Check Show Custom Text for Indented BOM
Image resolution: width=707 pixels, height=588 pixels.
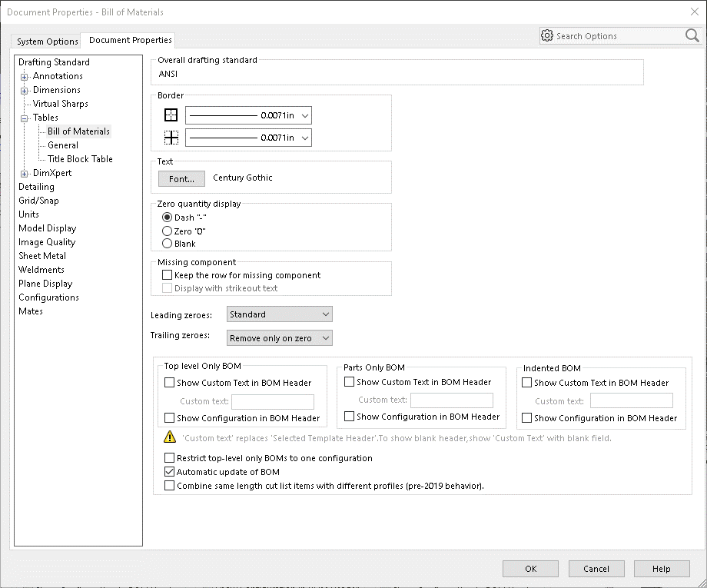tap(526, 382)
